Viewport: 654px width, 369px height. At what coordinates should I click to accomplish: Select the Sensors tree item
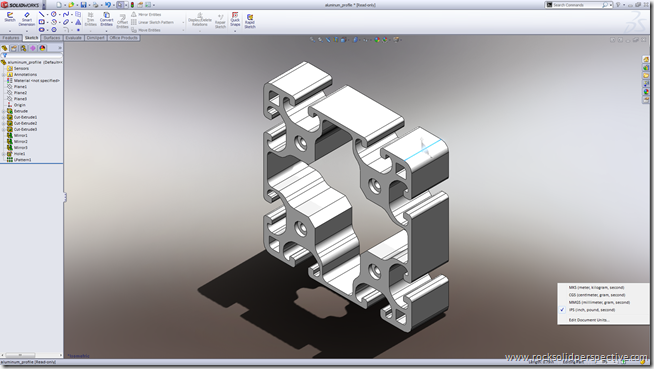point(18,68)
